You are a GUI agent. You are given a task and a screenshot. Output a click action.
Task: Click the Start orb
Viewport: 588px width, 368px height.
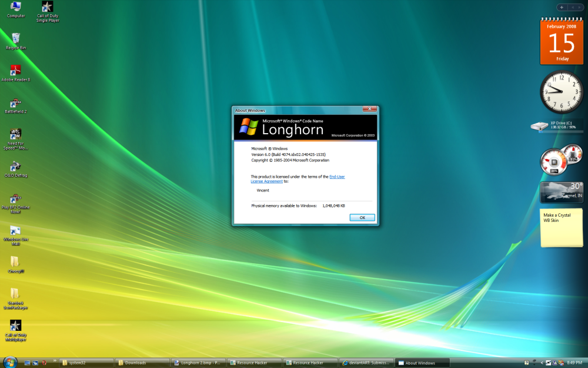[x=9, y=363]
